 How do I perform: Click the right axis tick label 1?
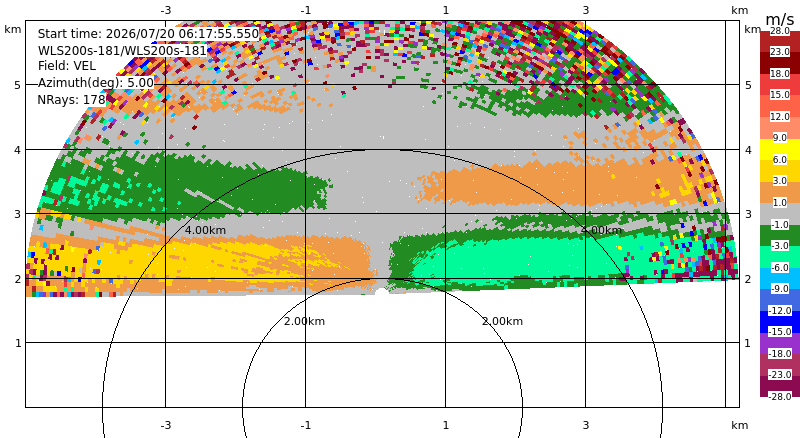[x=747, y=343]
